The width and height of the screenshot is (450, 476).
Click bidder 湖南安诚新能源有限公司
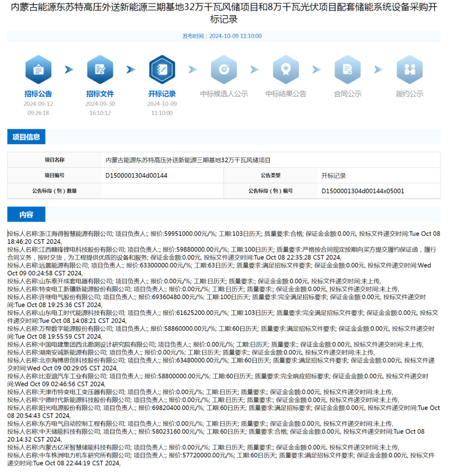[x=73, y=353]
